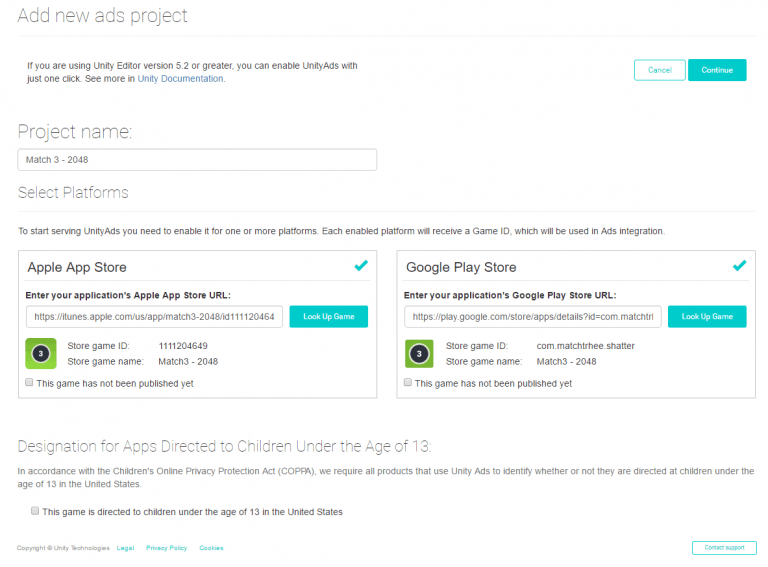Screen dimensions: 768x567
Task: Check Google Play 'not been published yet' box
Action: point(408,382)
